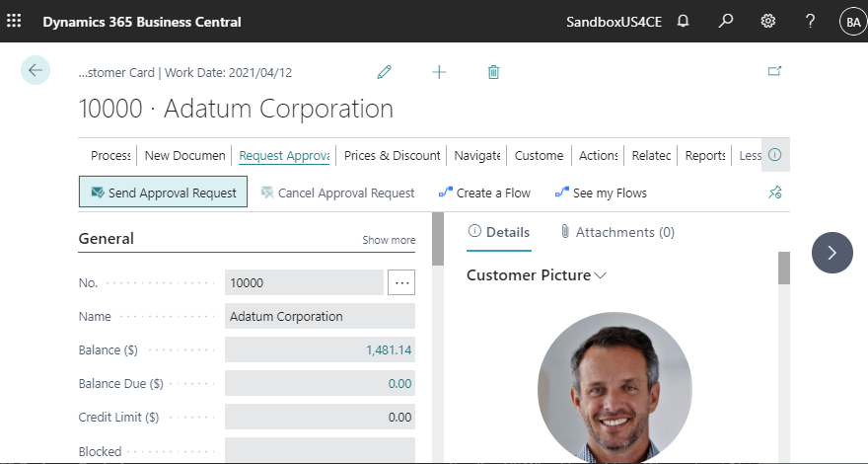Click the 10000 · Adatum Corporation heading

click(x=236, y=108)
